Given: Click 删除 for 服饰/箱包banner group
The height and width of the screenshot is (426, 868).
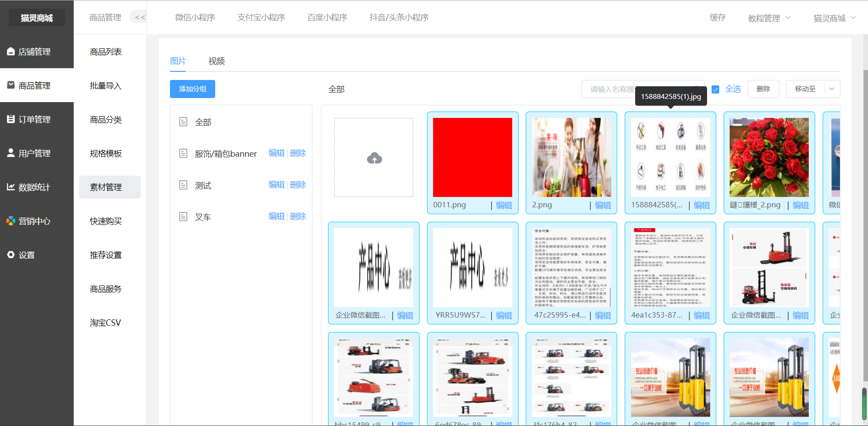Looking at the screenshot, I should point(298,153).
